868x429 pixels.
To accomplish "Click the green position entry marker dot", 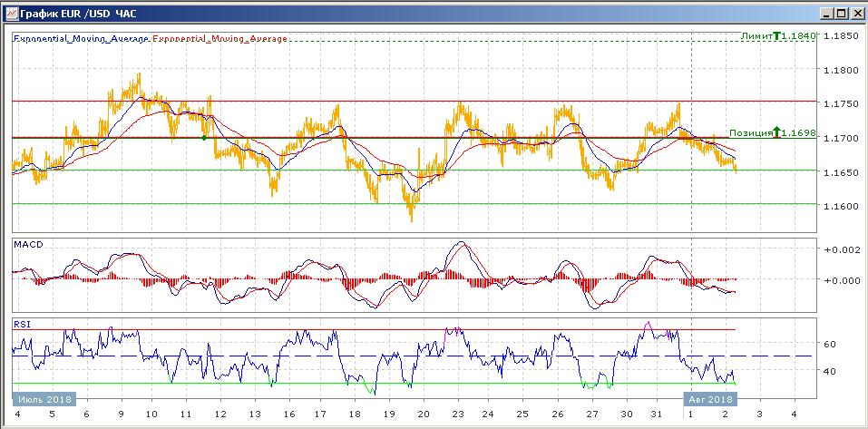I will click(x=204, y=138).
